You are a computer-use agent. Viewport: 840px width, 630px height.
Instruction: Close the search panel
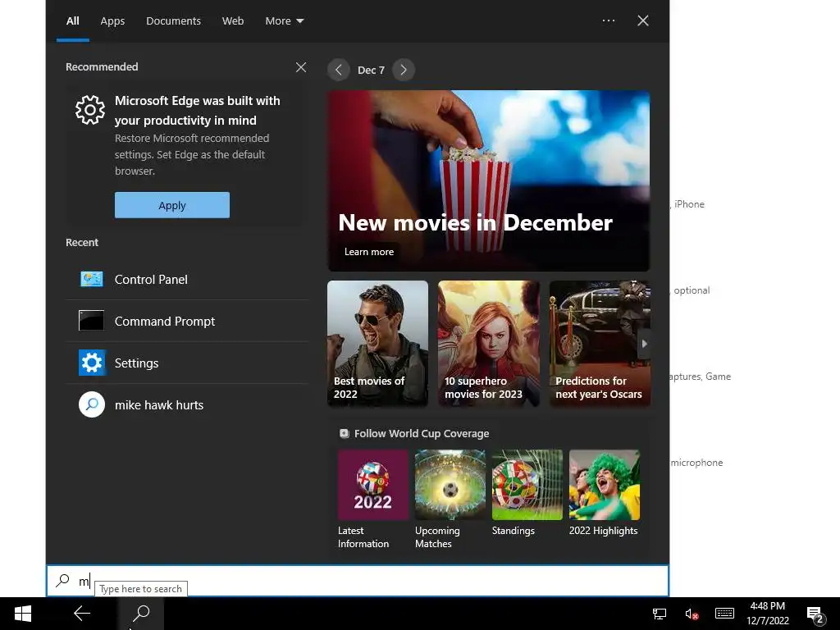[643, 21]
